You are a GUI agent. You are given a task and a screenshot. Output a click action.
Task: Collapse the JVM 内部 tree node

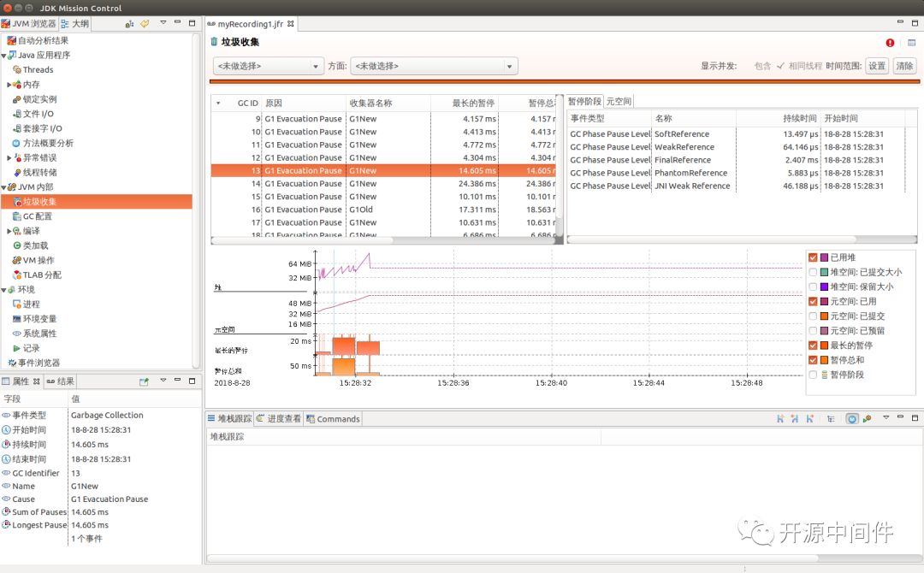coord(3,187)
